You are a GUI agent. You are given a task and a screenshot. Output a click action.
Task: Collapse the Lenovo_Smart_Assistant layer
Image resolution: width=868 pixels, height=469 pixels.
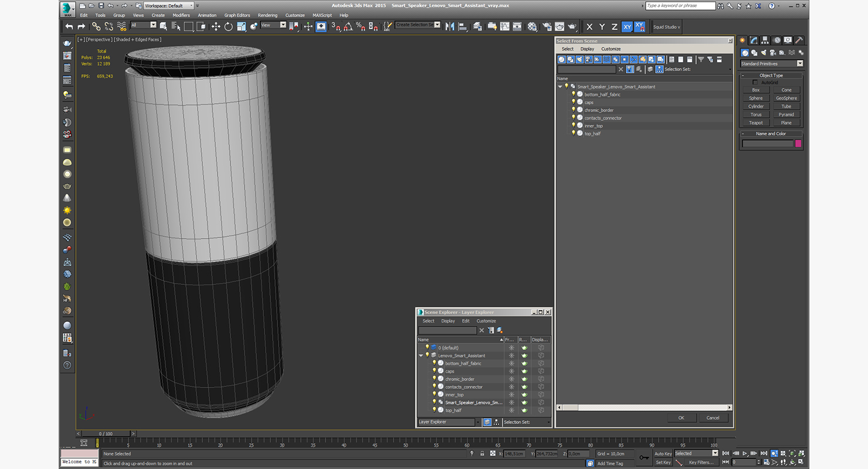click(421, 356)
